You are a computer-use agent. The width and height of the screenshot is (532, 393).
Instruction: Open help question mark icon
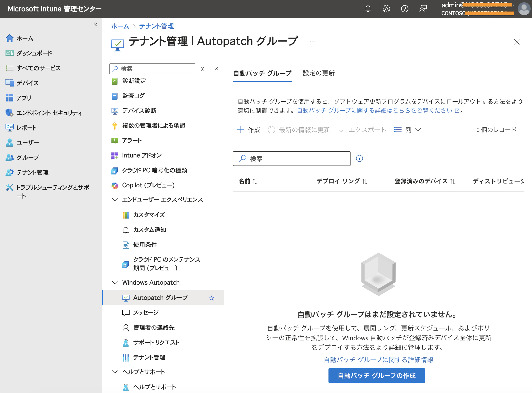pyautogui.click(x=405, y=9)
